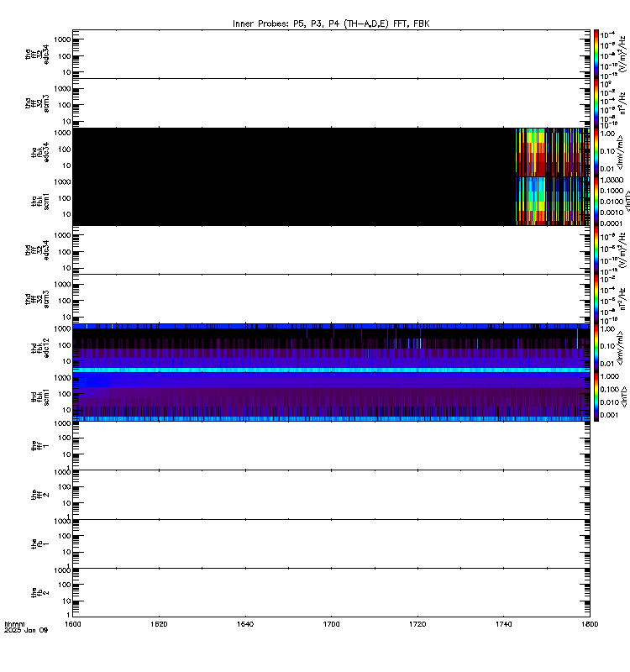Select the 'thd fff 32 edc34' panel label
The height and width of the screenshot is (672, 630).
(37, 249)
